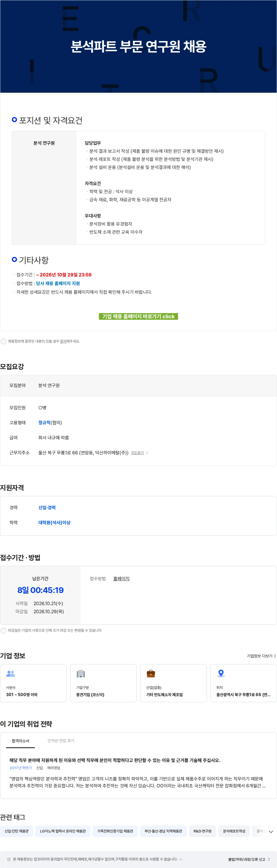Click the 위치 울산광역시 북구 card

[x=243, y=683]
